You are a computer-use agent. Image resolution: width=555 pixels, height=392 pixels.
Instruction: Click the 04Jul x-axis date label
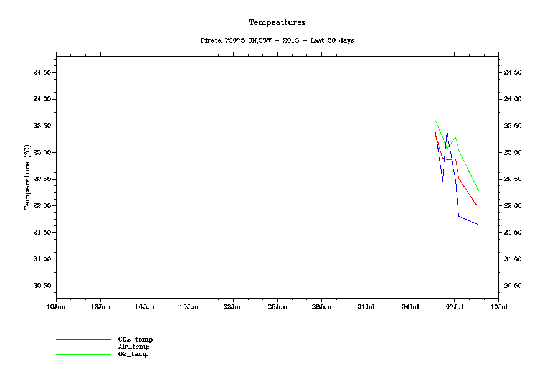pos(410,307)
